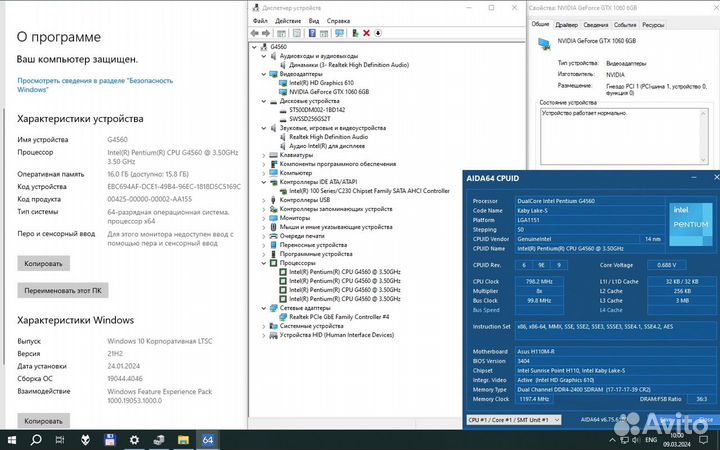Click the scroll-up arrow in device status box
720x450 pixels.
703,113
